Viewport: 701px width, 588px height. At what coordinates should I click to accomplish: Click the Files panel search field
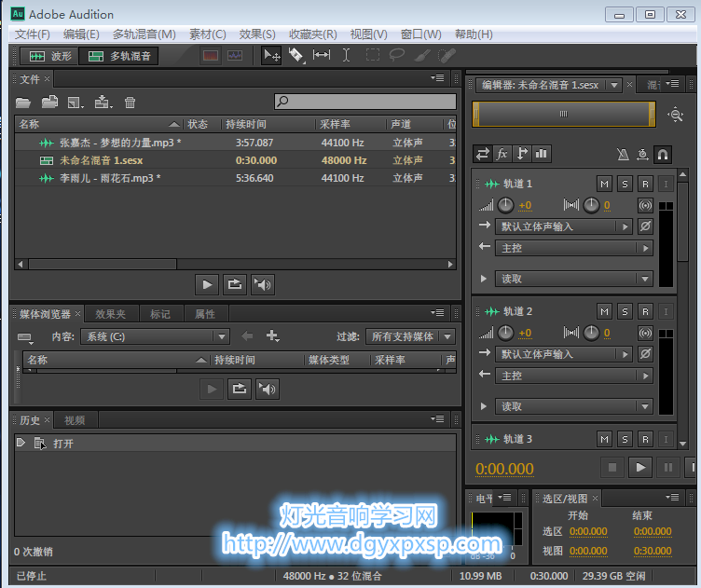pyautogui.click(x=365, y=102)
